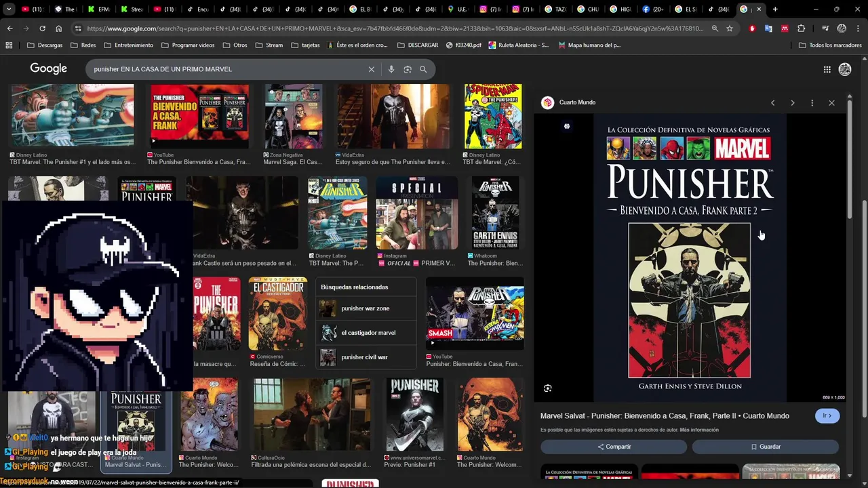Open the Apps grid on the bookmarks bar
The height and width of the screenshot is (488, 868).
coord(9,45)
